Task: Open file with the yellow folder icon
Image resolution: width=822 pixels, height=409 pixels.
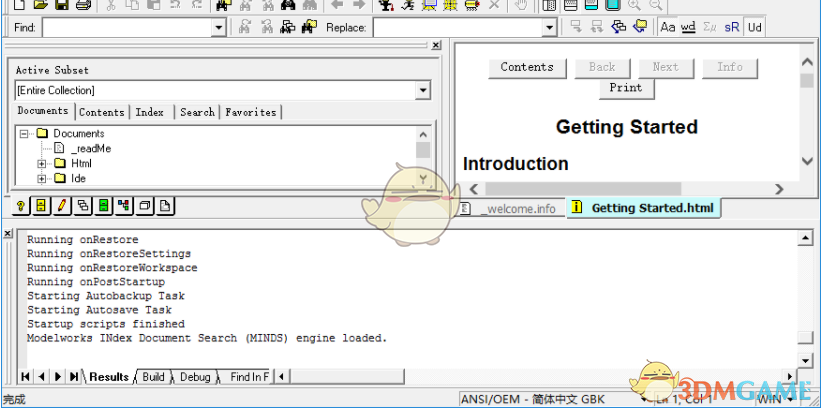Action: point(40,5)
